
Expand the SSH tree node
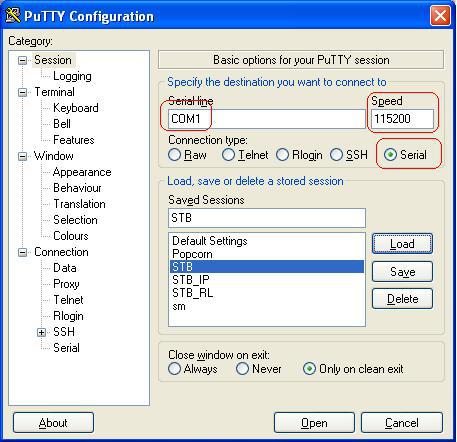click(41, 332)
